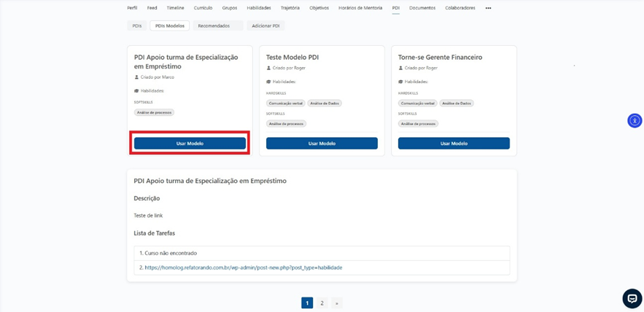This screenshot has height=312, width=644.
Task: Navigate to the Habilidades menu item
Action: 259,8
